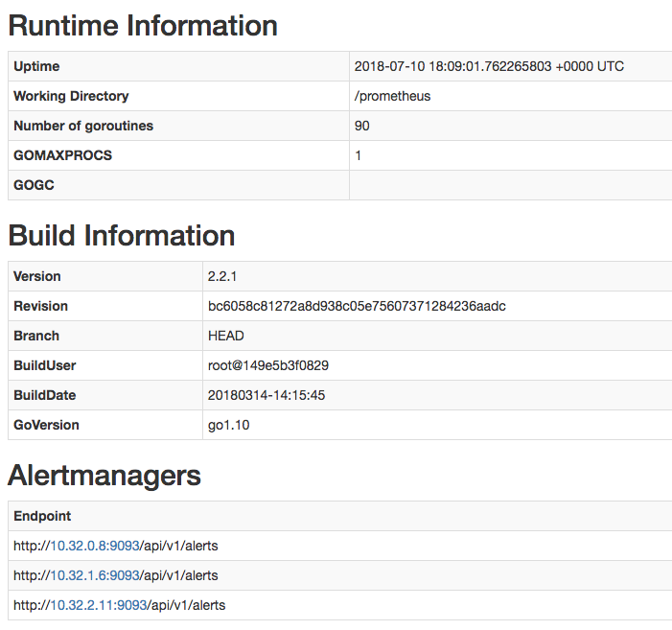This screenshot has width=672, height=630.
Task: Select the Uptime timestamp value
Action: [x=489, y=66]
